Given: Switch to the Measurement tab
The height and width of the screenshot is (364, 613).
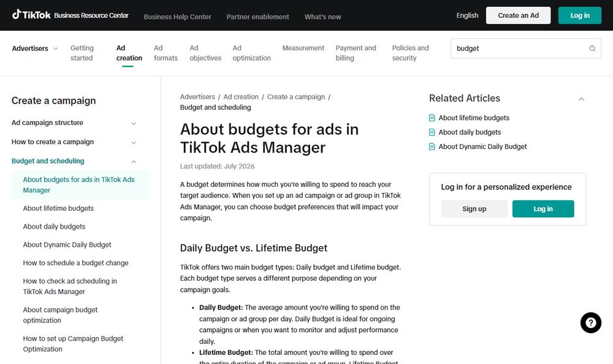Looking at the screenshot, I should [x=303, y=48].
